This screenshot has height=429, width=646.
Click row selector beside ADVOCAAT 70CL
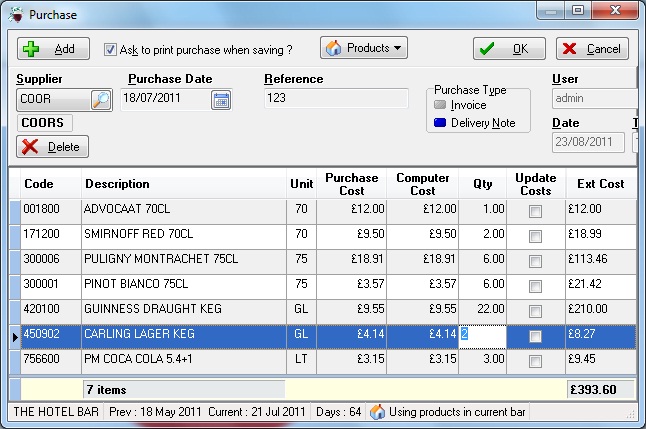tap(15, 212)
